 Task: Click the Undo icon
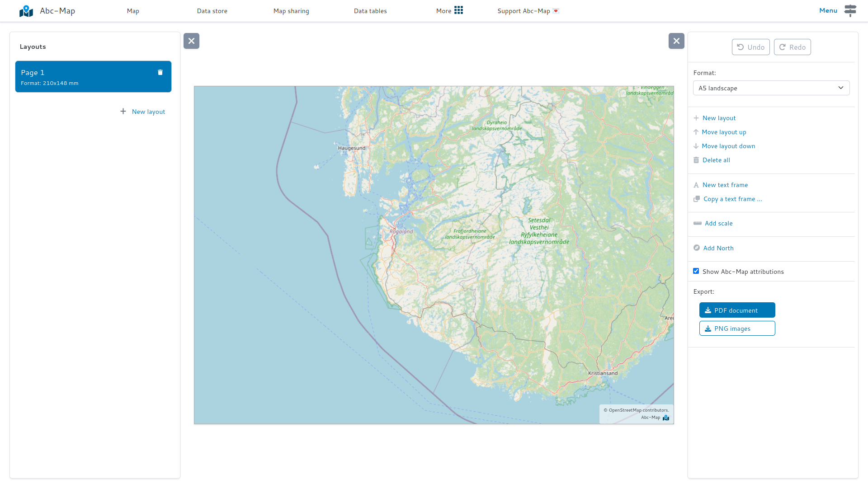[x=740, y=47]
